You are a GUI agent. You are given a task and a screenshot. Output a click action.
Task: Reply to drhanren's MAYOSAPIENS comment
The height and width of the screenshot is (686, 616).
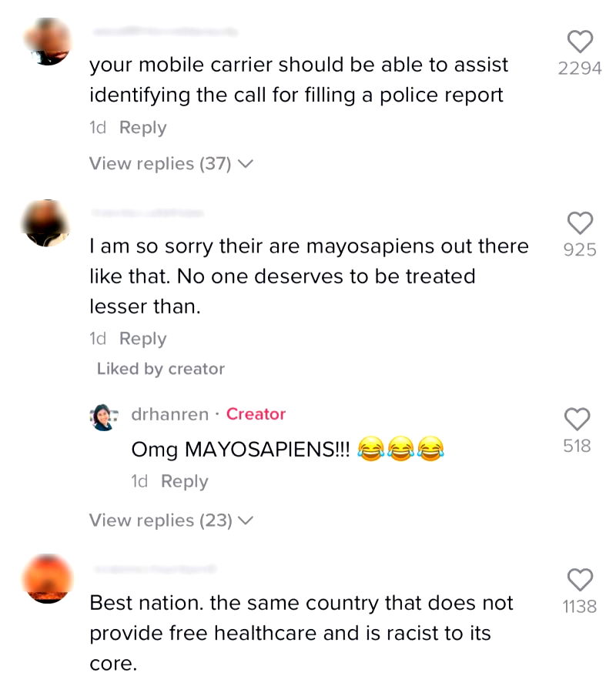pyautogui.click(x=184, y=481)
